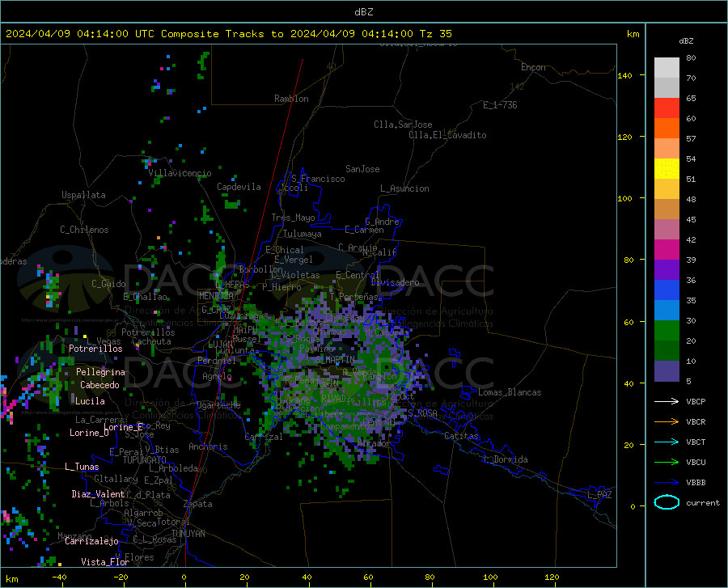This screenshot has height=588, width=728.
Task: Click the Diaz_Valent pink label
Action: click(98, 494)
